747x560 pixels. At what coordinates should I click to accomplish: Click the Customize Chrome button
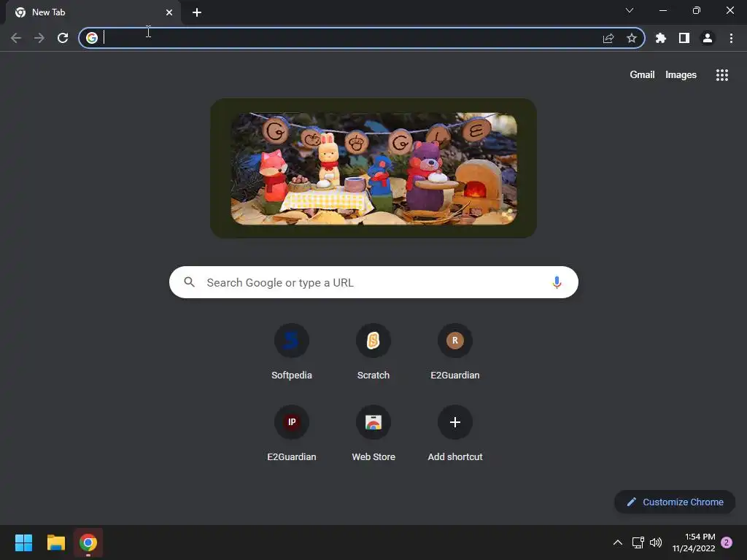[675, 502]
